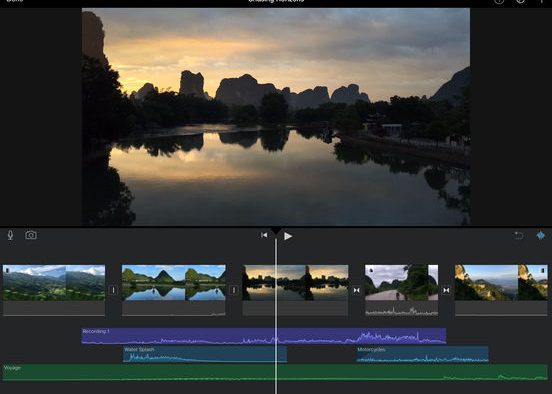Toggle the audio waveforms display icon
The width and height of the screenshot is (552, 394).
click(541, 235)
